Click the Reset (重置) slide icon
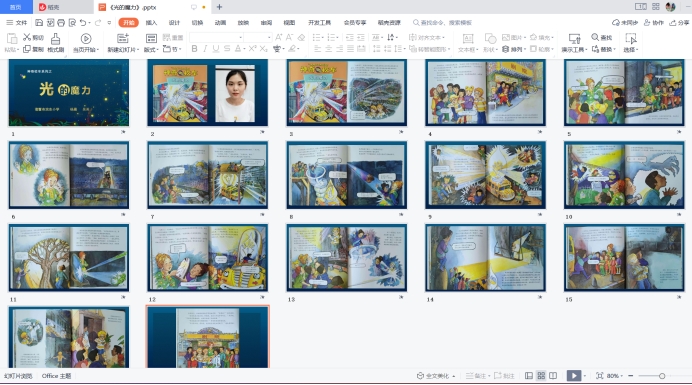This screenshot has width=692, height=385. click(x=167, y=38)
